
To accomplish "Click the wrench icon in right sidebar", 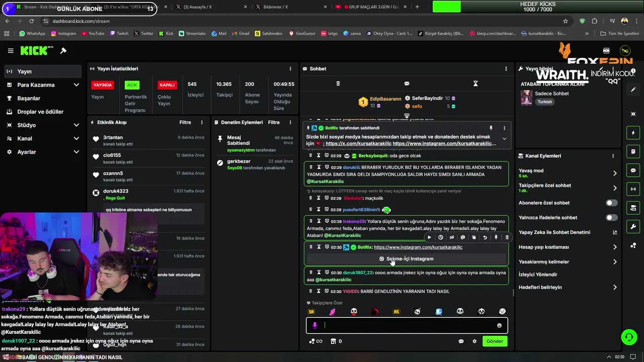I will click(x=633, y=227).
